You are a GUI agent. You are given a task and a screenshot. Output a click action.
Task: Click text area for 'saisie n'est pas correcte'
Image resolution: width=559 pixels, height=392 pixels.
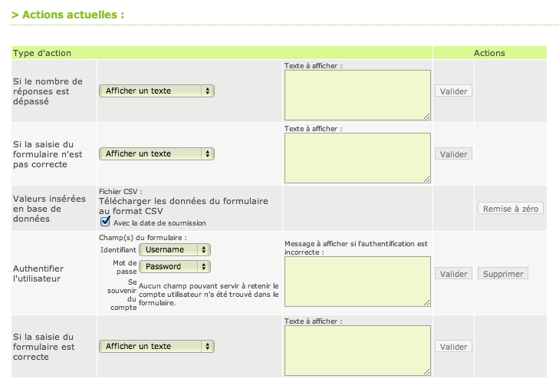pyautogui.click(x=357, y=157)
